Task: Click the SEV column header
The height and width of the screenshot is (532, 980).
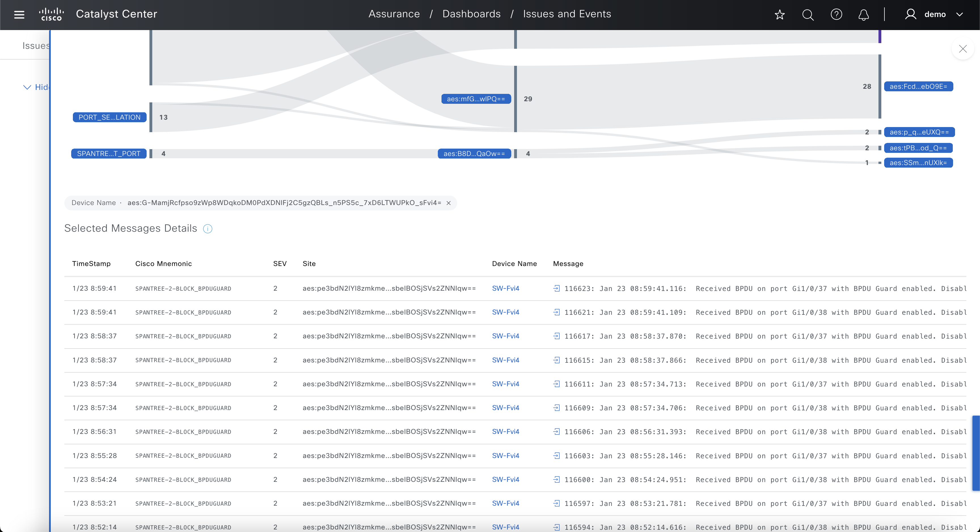Action: [x=280, y=264]
